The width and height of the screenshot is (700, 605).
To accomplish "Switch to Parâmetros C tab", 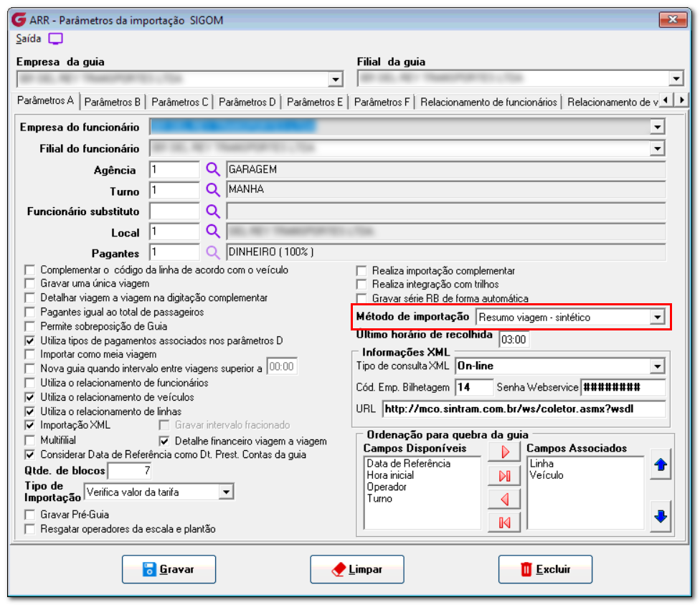I will pos(180,103).
